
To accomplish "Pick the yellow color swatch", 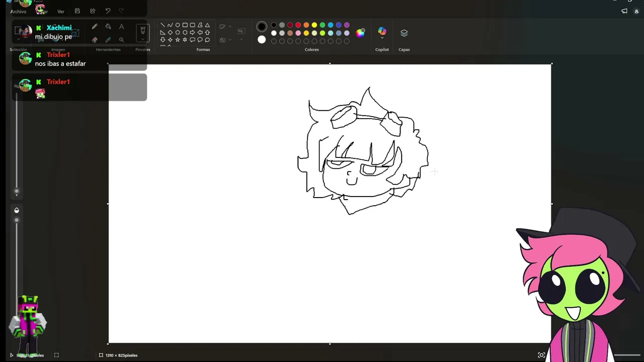I will (x=314, y=25).
